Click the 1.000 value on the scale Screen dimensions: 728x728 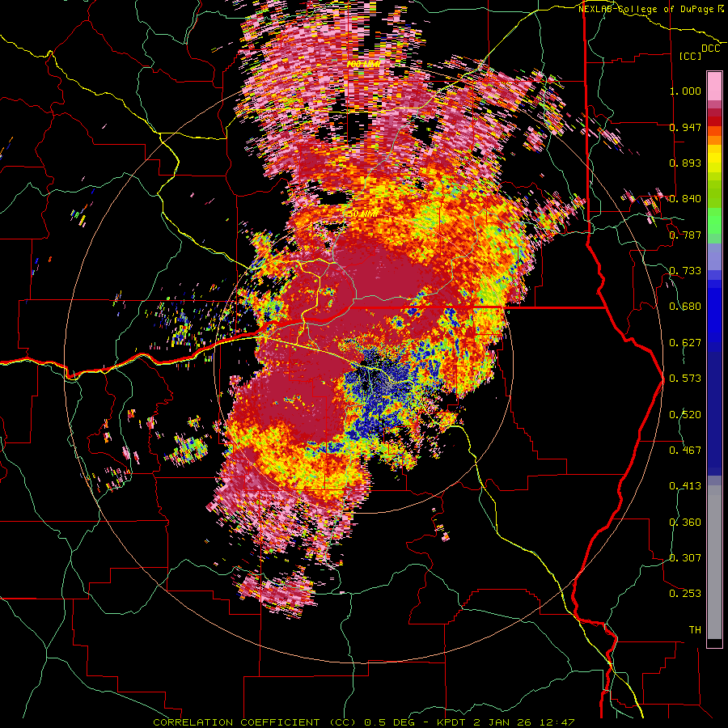[685, 91]
